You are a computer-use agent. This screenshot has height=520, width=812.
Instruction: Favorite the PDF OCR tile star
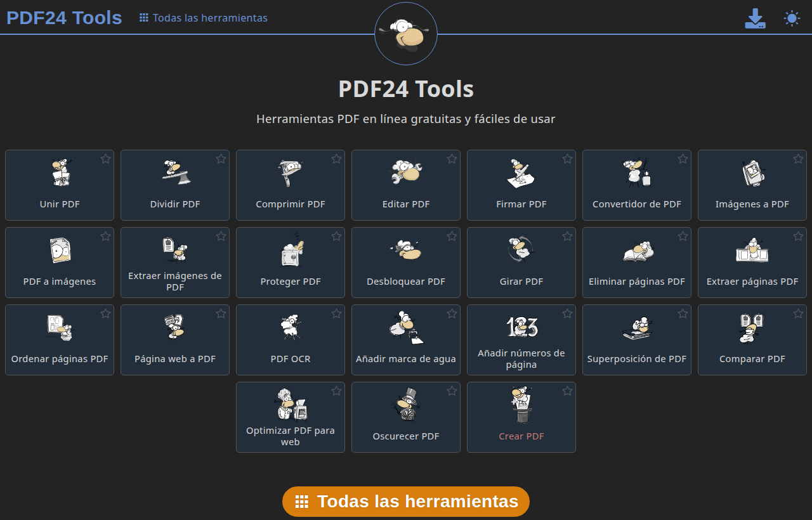coord(336,313)
